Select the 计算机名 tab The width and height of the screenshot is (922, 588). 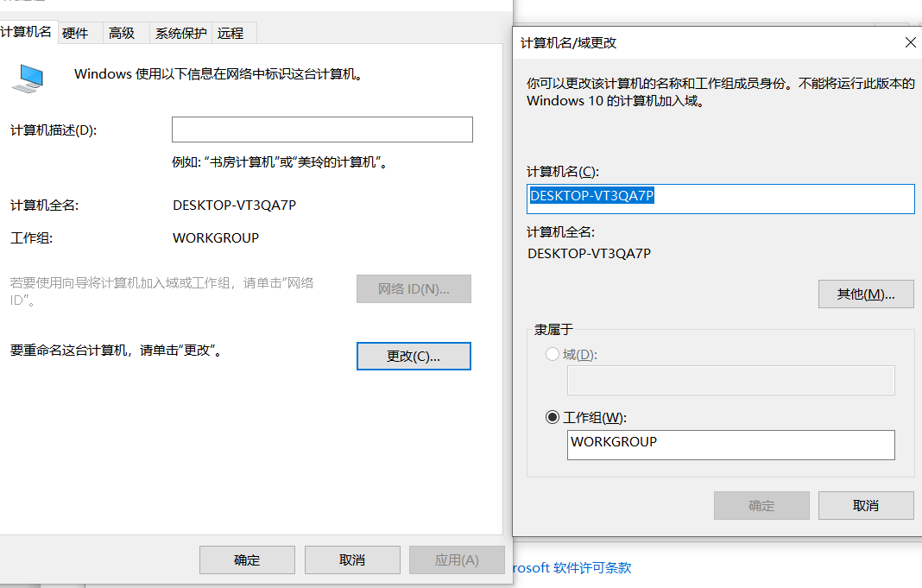click(26, 32)
